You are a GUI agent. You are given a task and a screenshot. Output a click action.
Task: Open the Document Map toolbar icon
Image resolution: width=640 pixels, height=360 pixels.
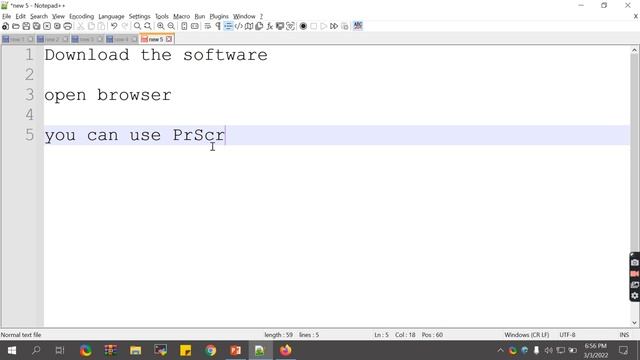pyautogui.click(x=249, y=26)
